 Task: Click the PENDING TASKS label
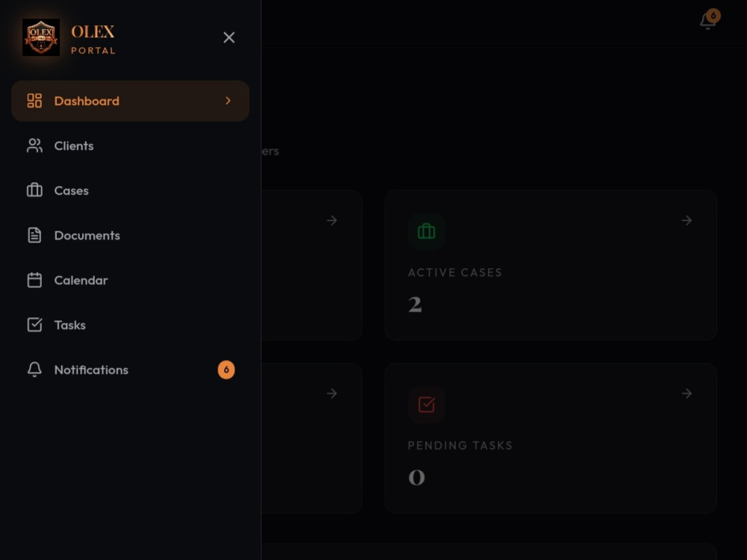460,446
